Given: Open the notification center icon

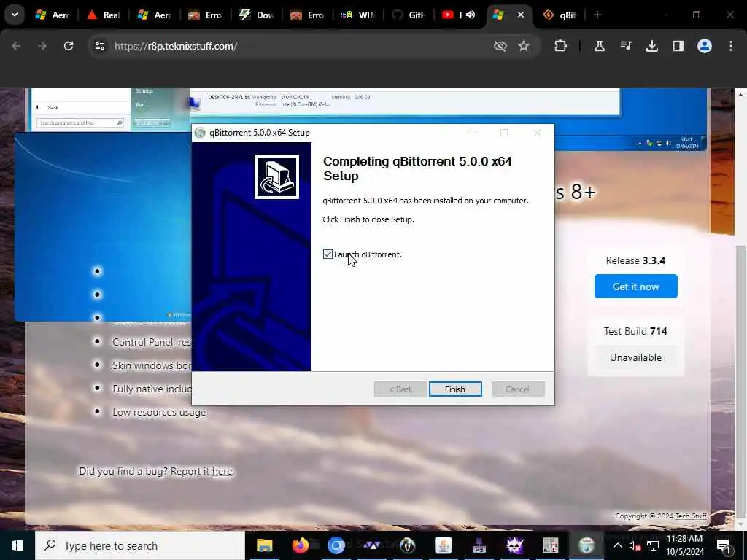Looking at the screenshot, I should point(724,545).
